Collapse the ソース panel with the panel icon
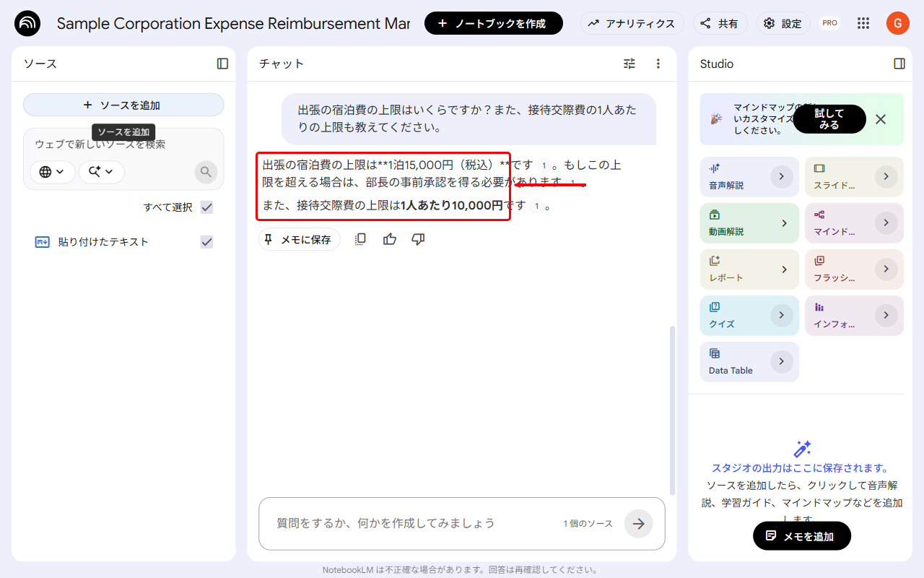924x578 pixels. 222,64
